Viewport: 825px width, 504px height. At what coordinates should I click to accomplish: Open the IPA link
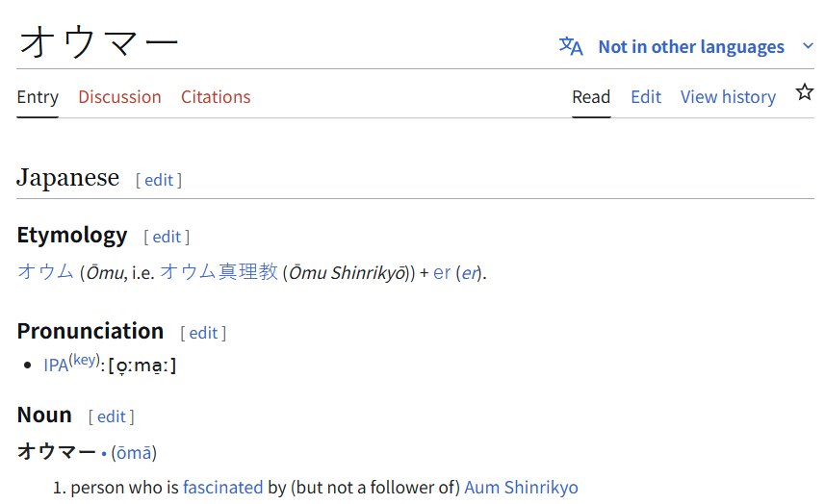click(x=56, y=365)
